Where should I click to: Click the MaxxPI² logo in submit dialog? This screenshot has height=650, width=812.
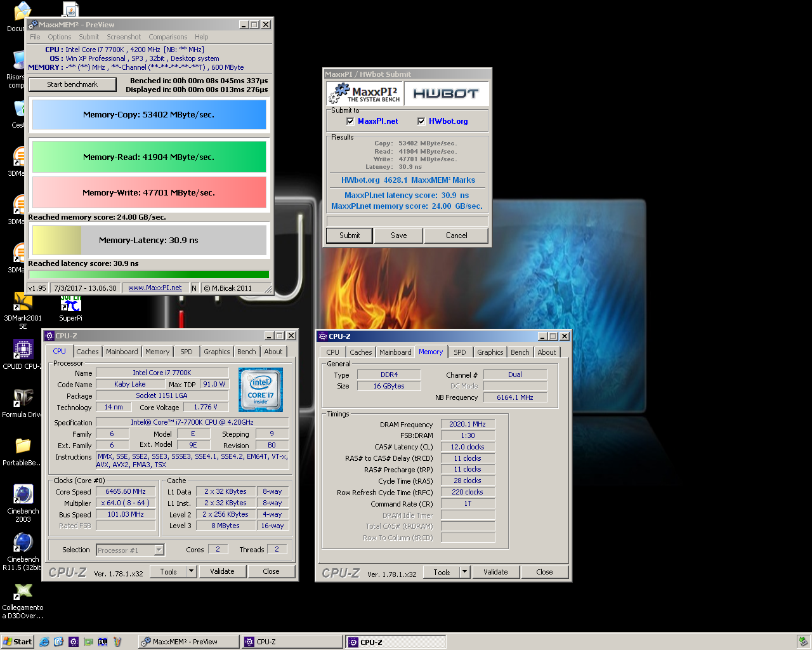coord(365,93)
